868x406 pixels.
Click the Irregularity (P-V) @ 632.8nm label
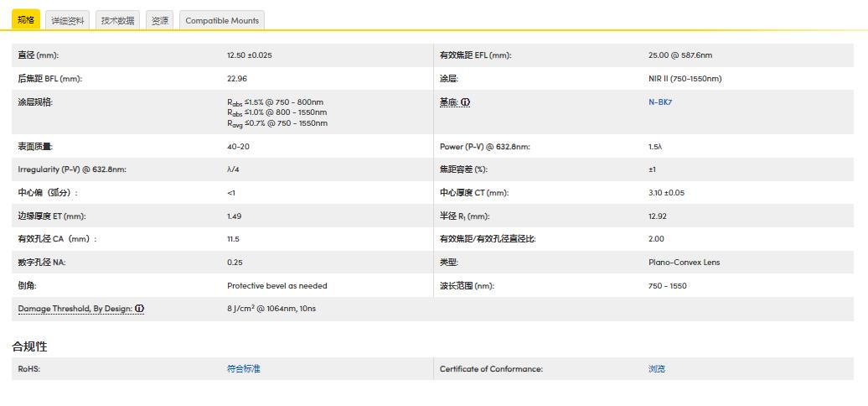click(72, 169)
